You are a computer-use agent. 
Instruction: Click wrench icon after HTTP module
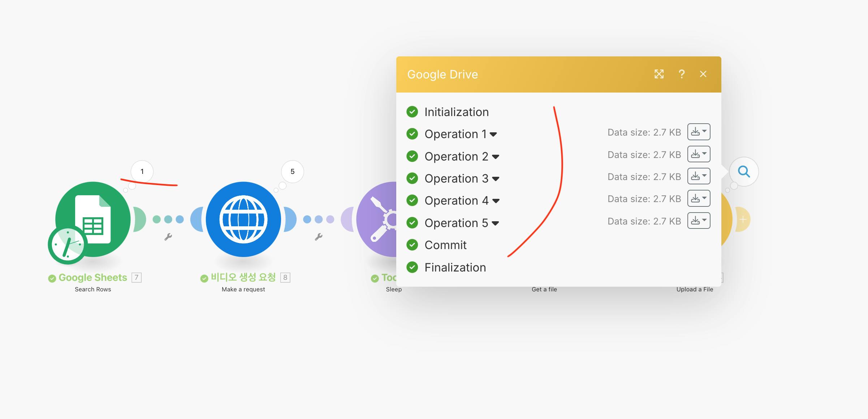point(319,237)
